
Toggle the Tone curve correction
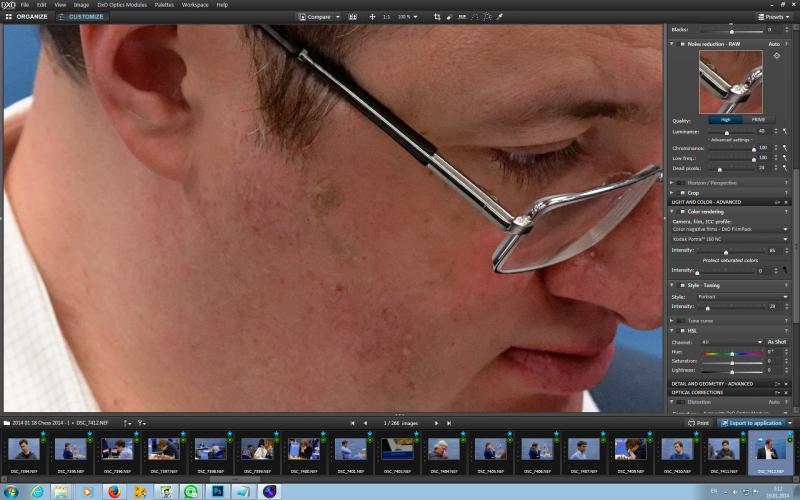coord(682,321)
